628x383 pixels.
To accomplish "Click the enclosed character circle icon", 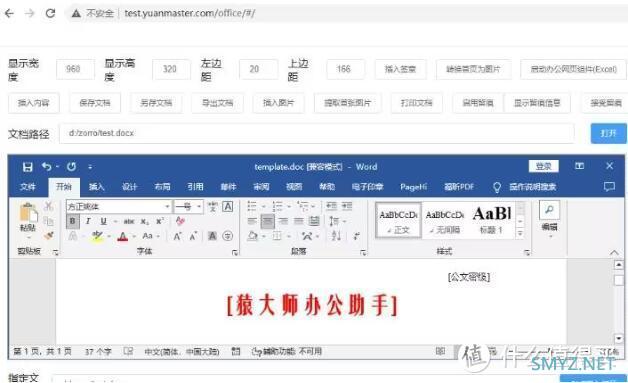I will (227, 236).
